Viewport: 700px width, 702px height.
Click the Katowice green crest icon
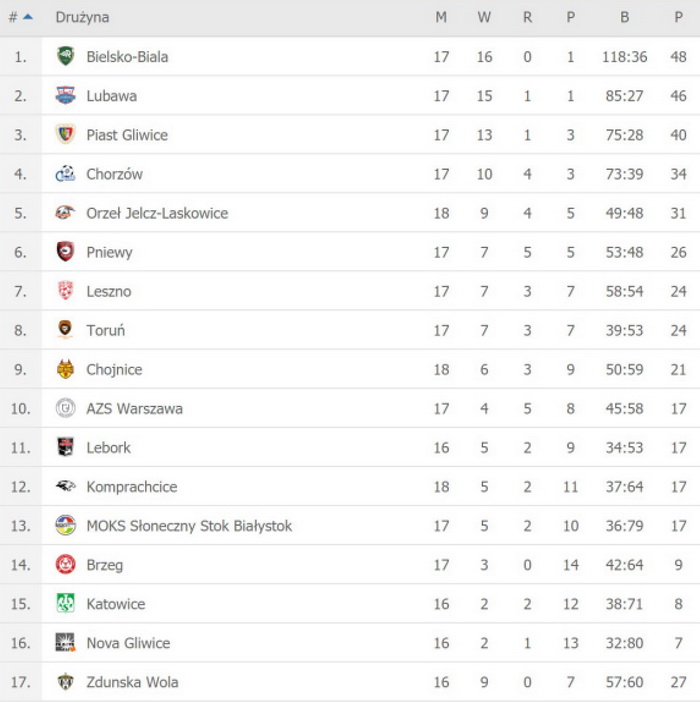point(65,603)
